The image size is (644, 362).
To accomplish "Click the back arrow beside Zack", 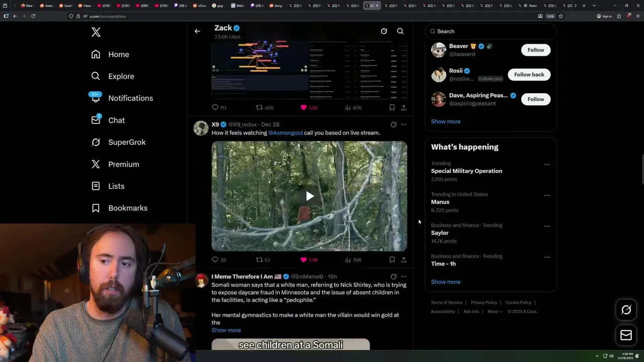I will (x=197, y=31).
